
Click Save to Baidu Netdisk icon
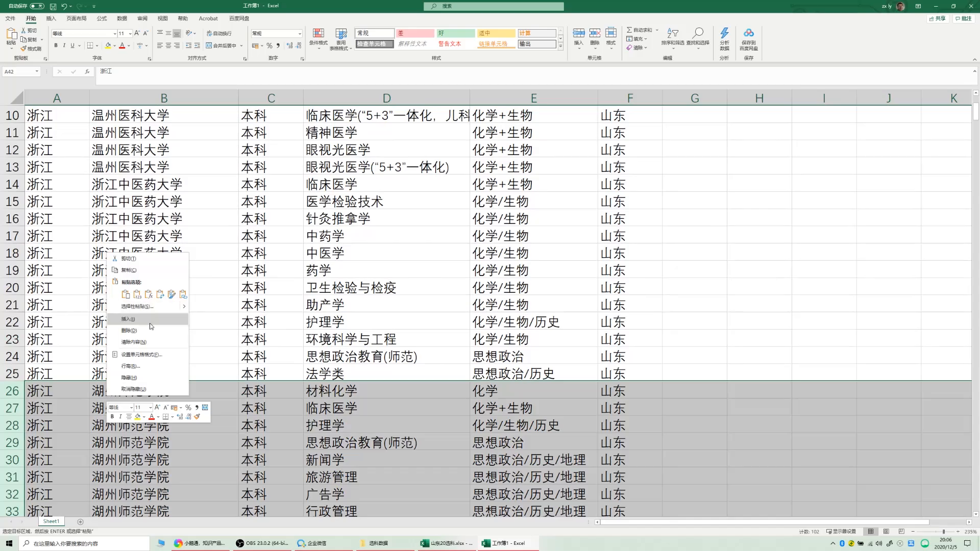[x=748, y=34]
